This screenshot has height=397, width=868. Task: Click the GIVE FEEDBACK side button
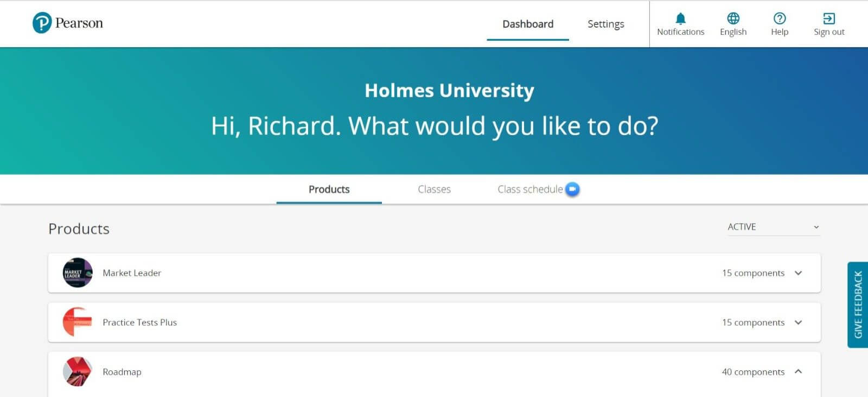point(858,305)
